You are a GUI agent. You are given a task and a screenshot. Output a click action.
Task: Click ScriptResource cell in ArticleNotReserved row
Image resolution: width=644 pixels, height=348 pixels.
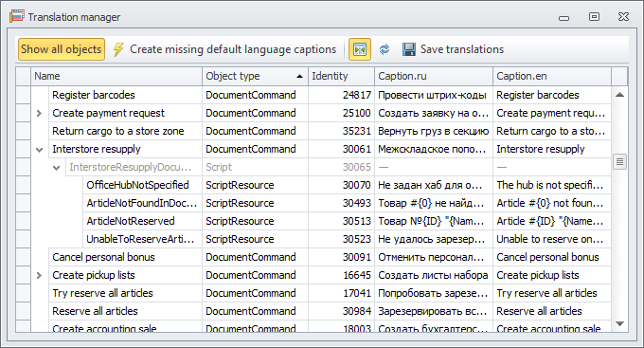(255, 221)
